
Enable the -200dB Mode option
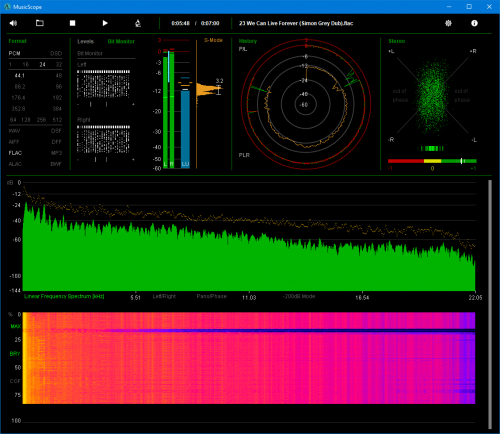click(299, 296)
